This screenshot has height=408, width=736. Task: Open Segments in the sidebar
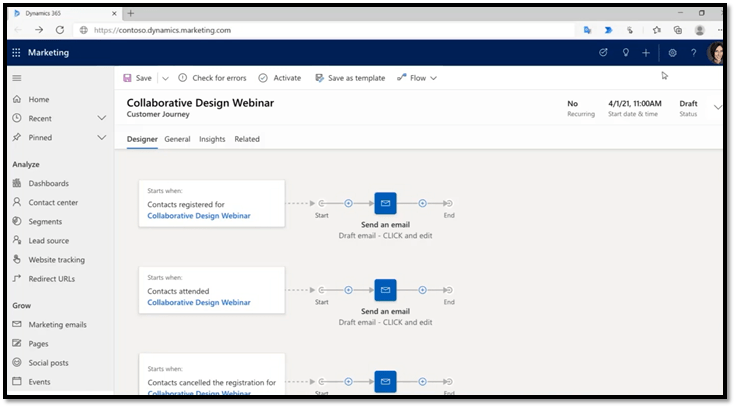[45, 221]
